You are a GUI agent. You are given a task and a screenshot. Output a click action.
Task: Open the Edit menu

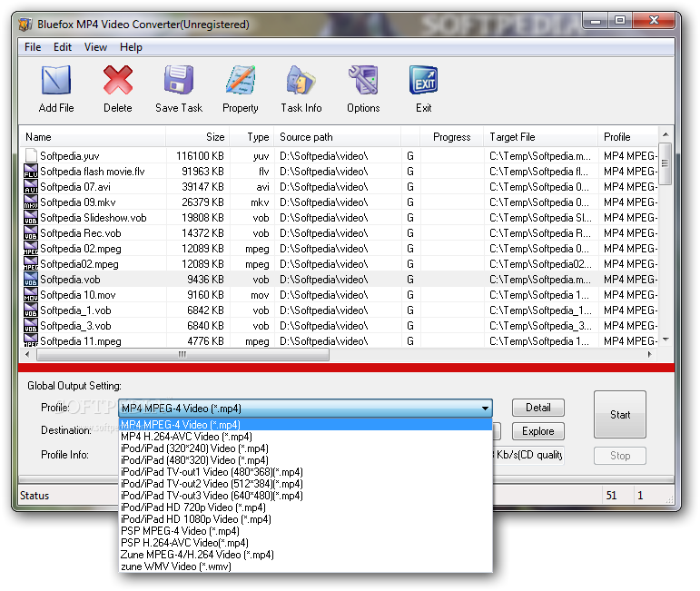[63, 47]
